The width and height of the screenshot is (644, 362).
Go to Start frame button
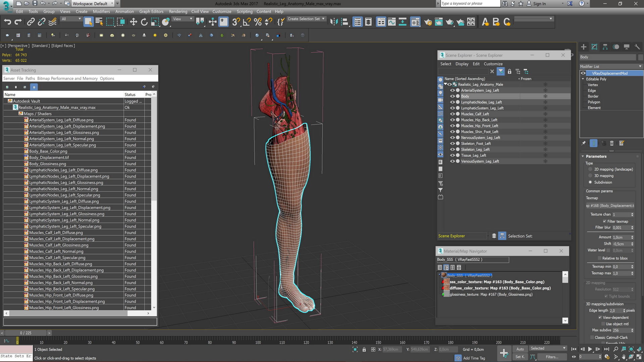(574, 349)
